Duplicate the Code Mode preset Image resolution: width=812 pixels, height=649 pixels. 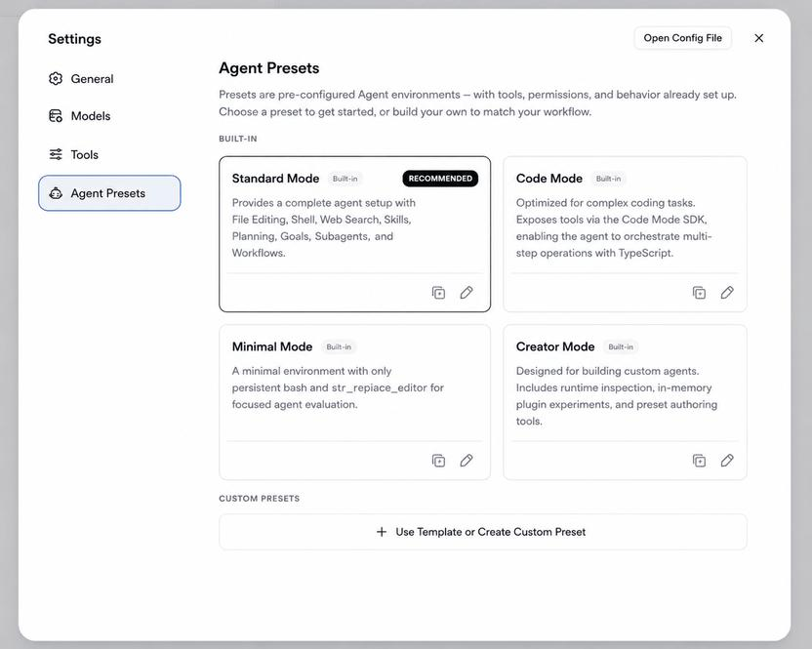click(x=699, y=293)
